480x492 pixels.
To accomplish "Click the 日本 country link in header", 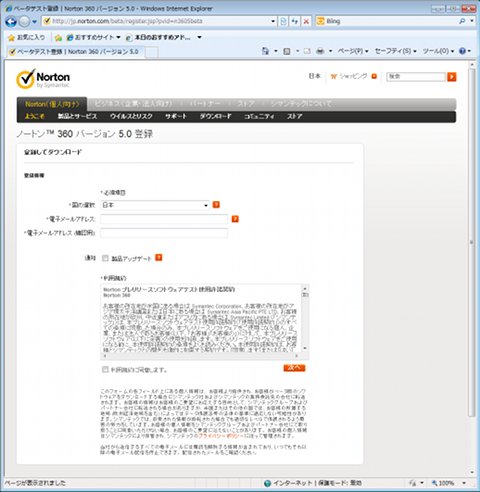I will coord(314,76).
